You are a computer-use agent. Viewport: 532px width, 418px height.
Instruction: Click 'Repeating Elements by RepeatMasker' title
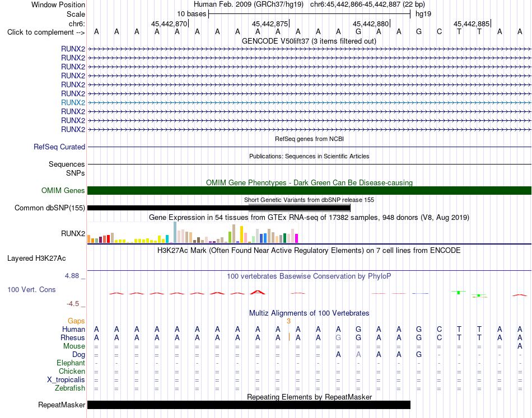[x=309, y=397]
